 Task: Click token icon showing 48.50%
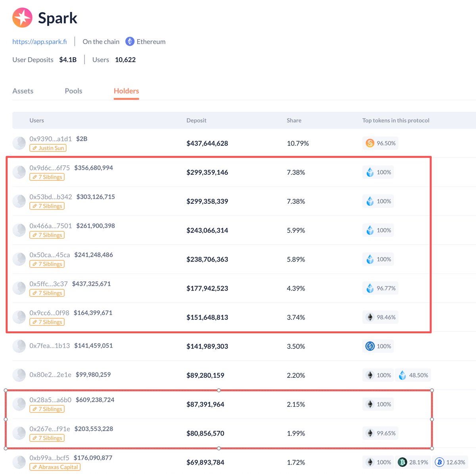click(402, 375)
